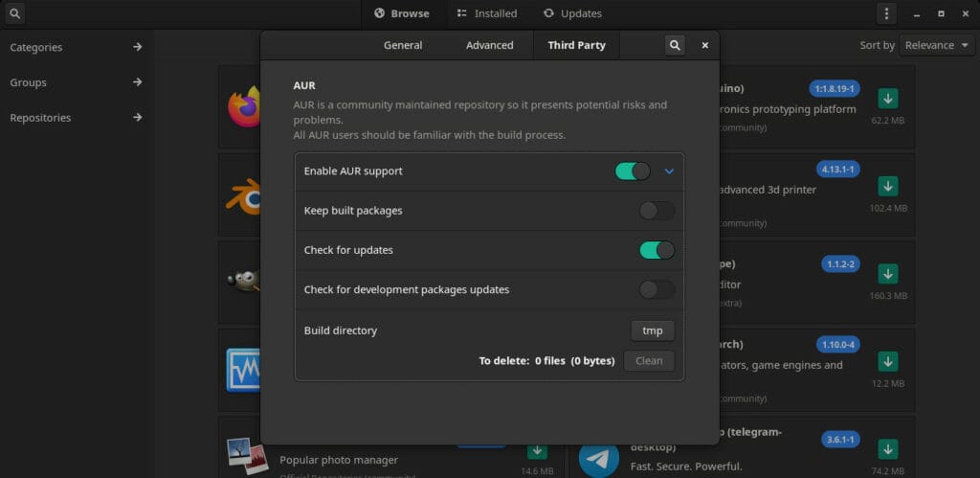980x478 pixels.
Task: Close the preferences dialog with X
Action: (x=705, y=45)
